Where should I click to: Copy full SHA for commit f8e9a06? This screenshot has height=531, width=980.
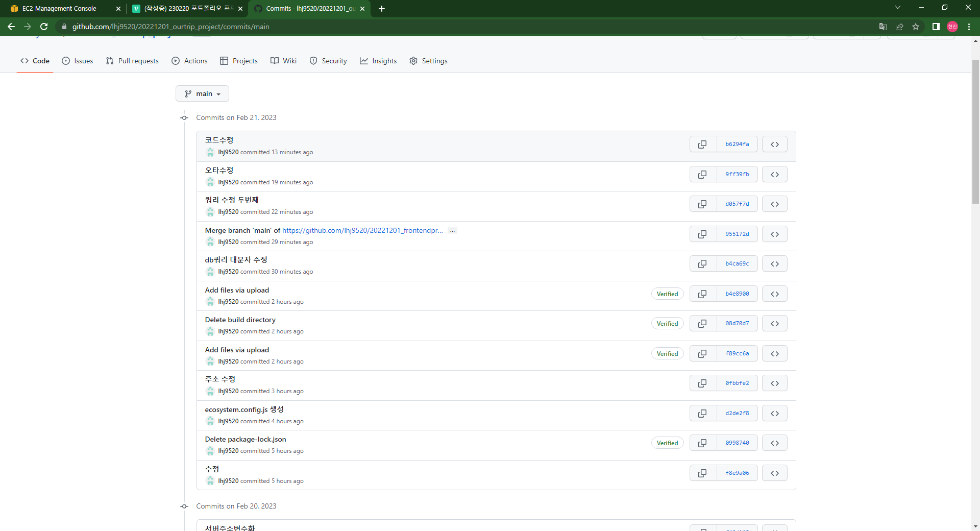(x=703, y=473)
